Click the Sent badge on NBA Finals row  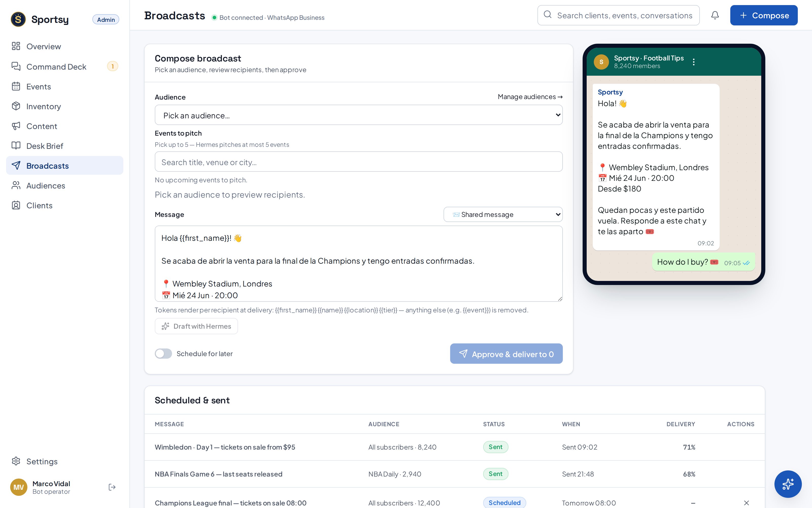tap(496, 474)
